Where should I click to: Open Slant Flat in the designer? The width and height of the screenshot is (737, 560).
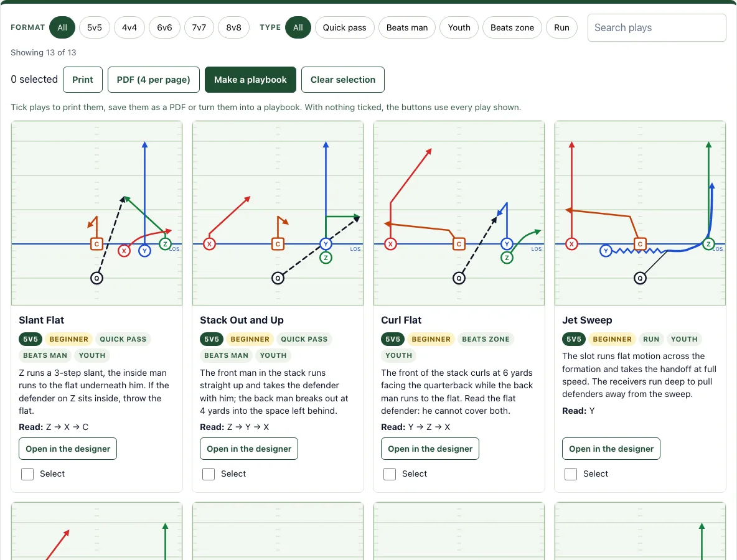[68, 449]
